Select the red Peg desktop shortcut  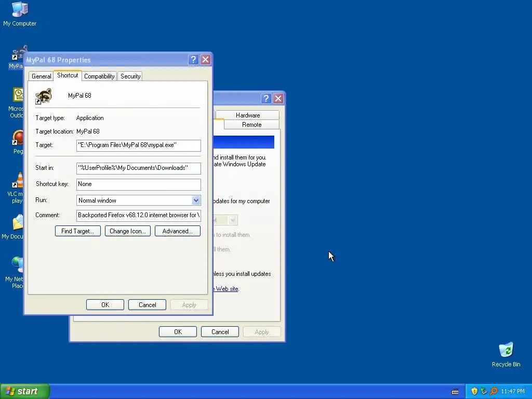click(x=18, y=138)
